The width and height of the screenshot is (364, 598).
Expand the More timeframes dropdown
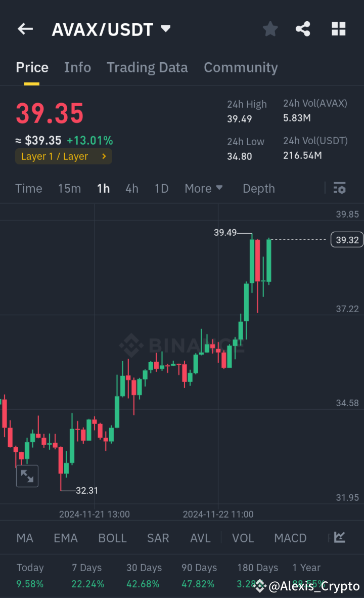pyautogui.click(x=203, y=188)
